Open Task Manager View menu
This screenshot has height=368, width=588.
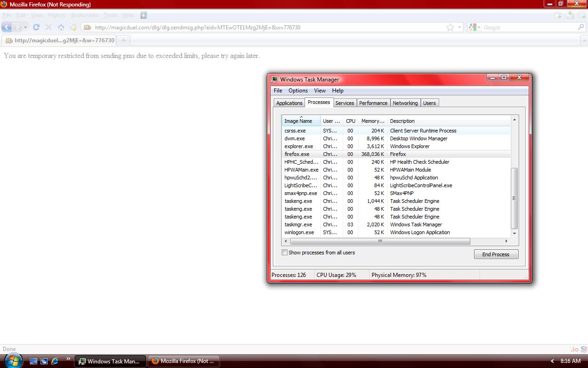[x=320, y=91]
